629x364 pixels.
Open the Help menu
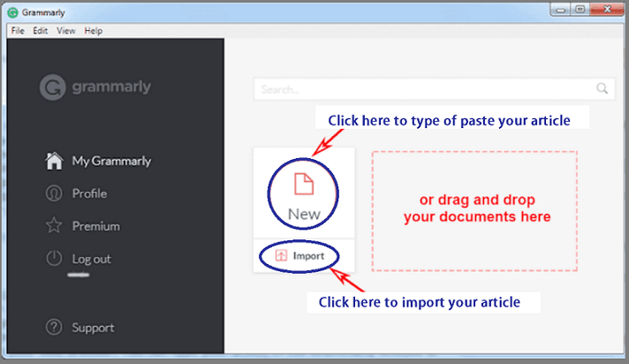point(94,31)
